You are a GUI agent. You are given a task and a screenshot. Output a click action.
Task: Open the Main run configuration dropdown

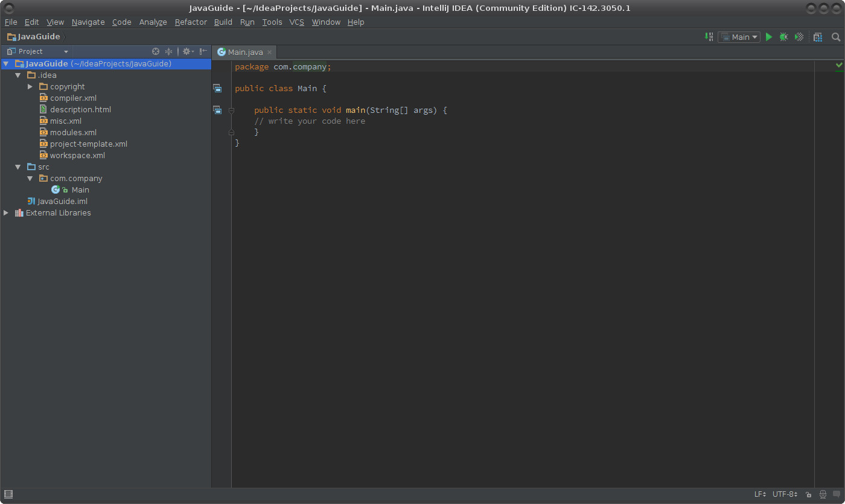[x=740, y=37]
